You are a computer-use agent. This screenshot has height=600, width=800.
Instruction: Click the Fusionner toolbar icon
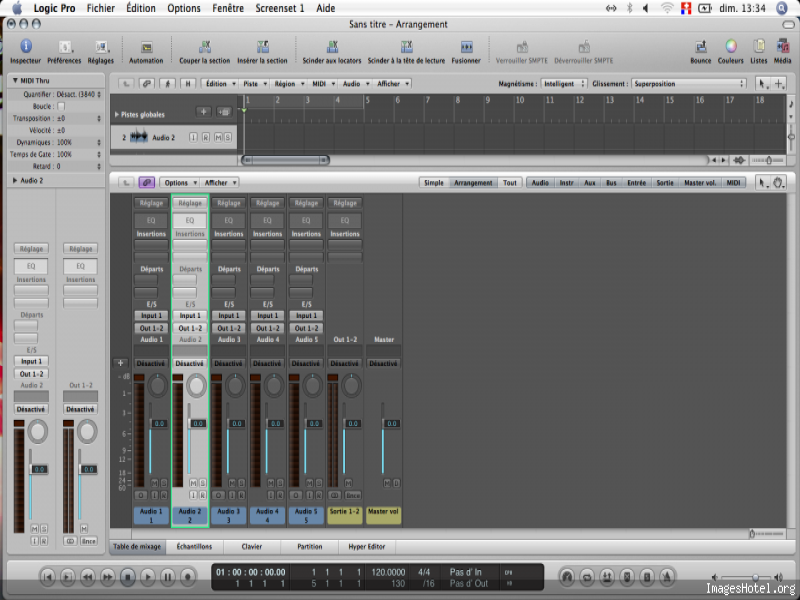pos(466,46)
